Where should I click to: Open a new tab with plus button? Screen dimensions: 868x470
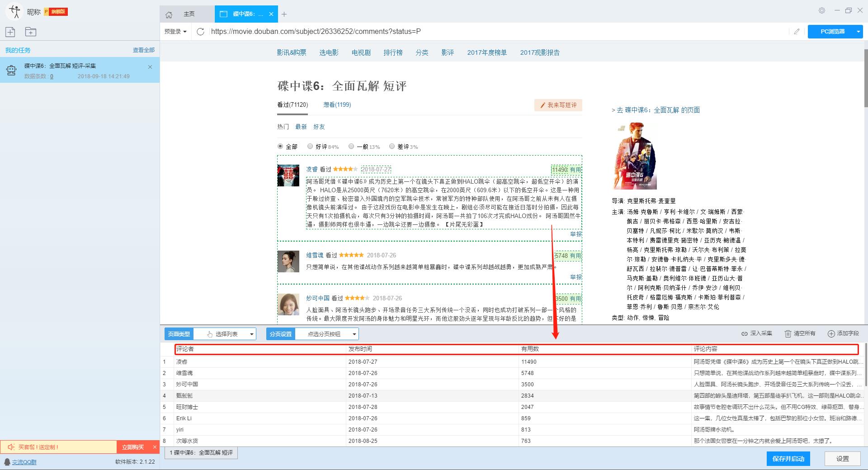284,14
